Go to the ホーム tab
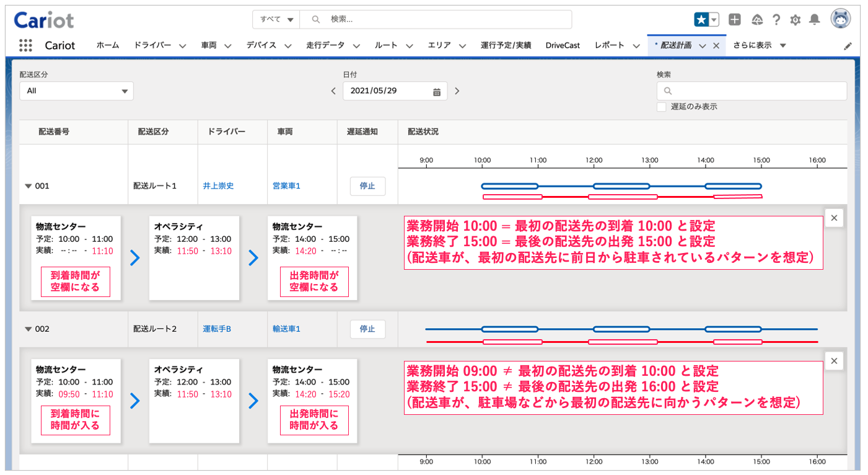Image resolution: width=868 pixels, height=475 pixels. click(x=108, y=45)
